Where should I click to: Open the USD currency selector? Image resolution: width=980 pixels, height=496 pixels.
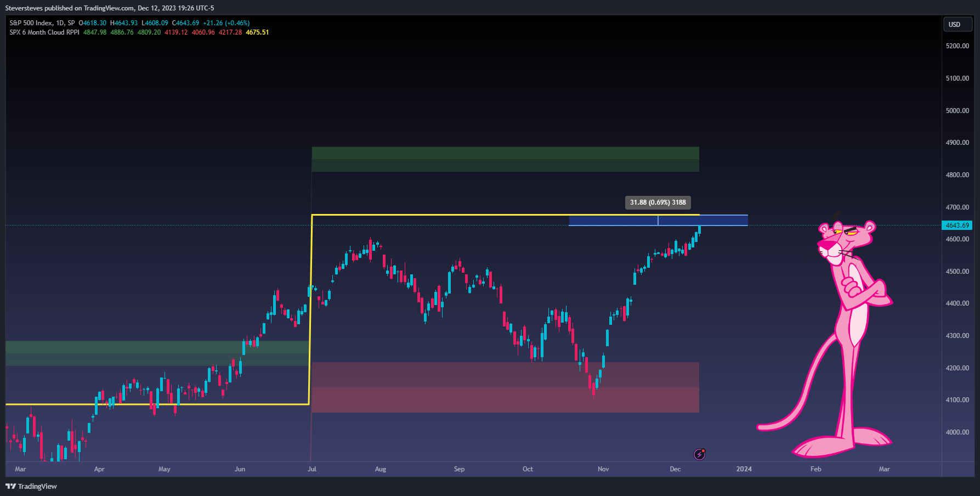coord(958,25)
